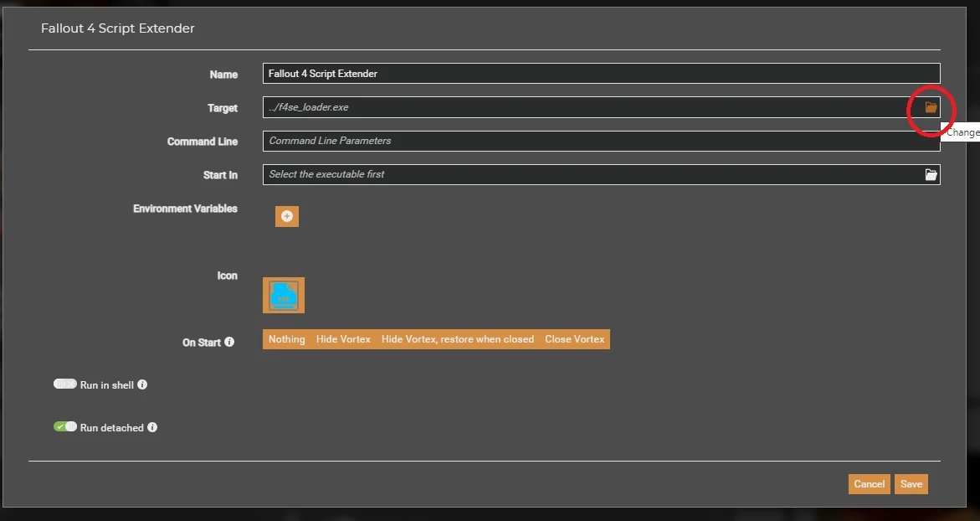Open folder browser for Target executable

(931, 107)
